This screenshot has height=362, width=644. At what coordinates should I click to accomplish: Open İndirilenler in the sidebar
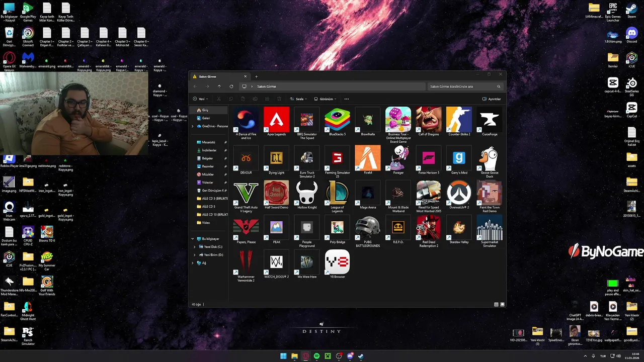[209, 150]
